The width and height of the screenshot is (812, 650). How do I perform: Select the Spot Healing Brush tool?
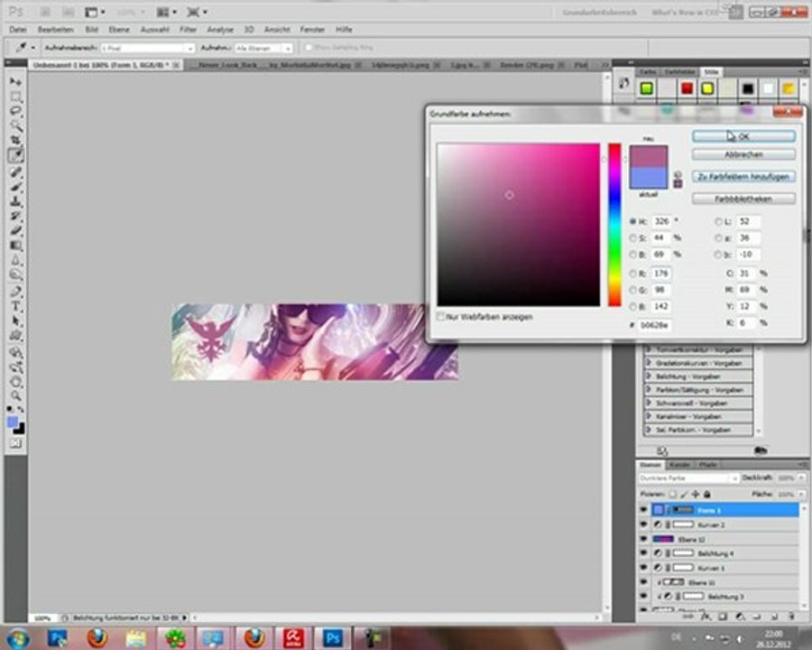tap(15, 172)
